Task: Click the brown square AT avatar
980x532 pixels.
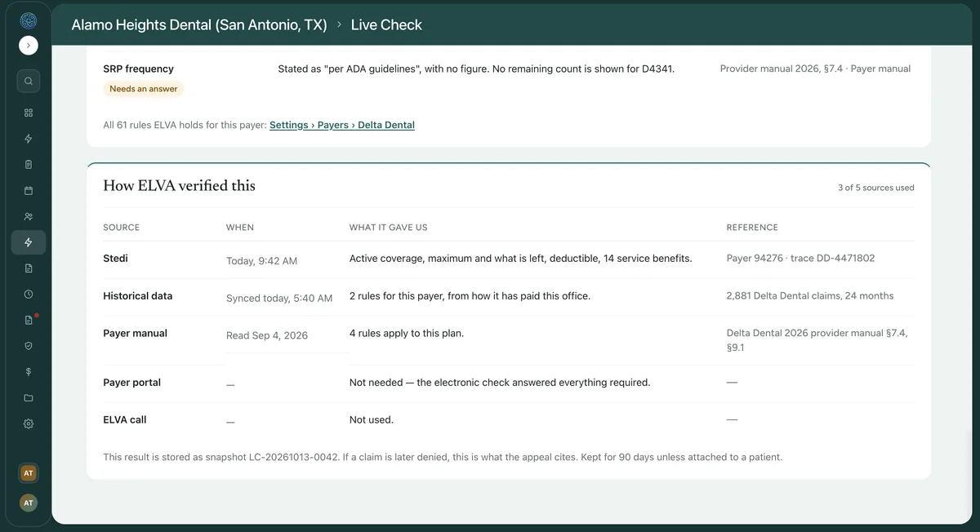Action: 29,473
